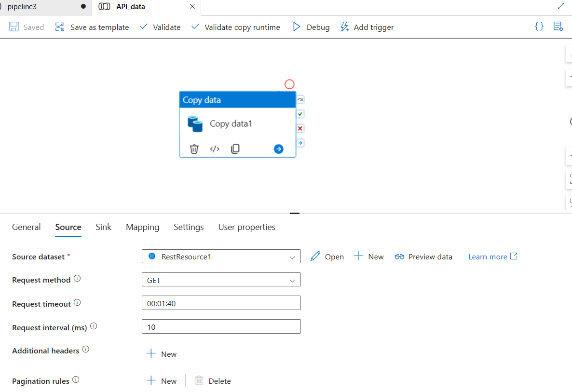This screenshot has width=572, height=392.
Task: Click the 'on skip' connector of Copy data
Action: (x=300, y=99)
